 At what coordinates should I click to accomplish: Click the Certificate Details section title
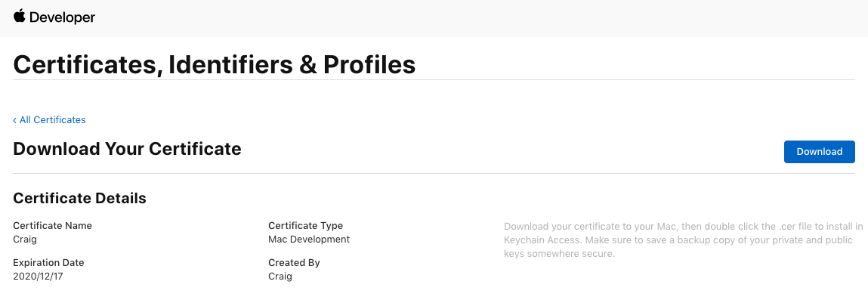(80, 198)
